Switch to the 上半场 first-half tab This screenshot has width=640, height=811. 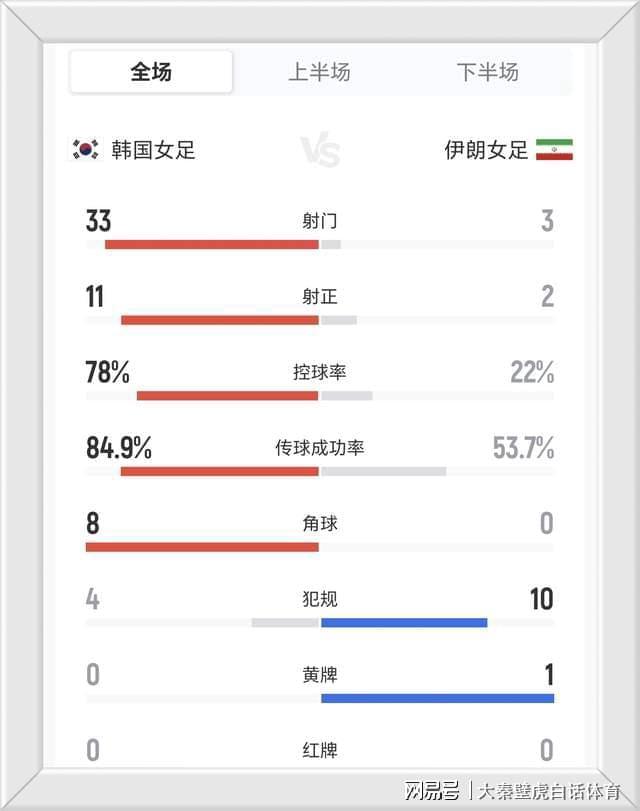[319, 72]
